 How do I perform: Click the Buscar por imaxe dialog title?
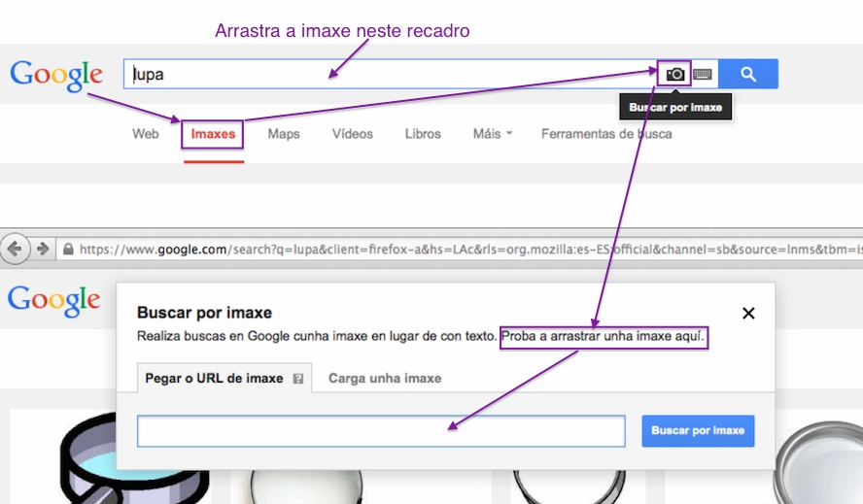coord(204,313)
